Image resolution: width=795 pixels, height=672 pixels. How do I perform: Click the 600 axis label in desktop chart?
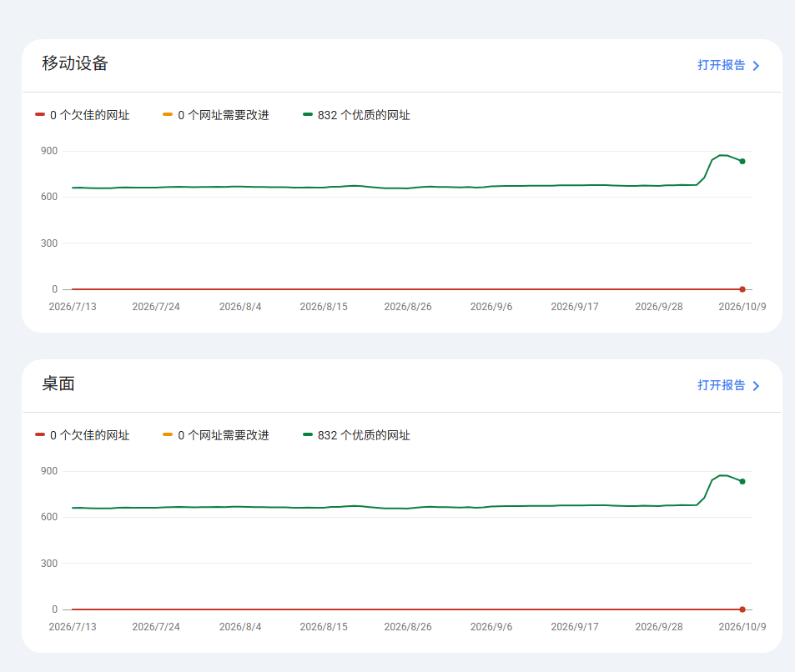(49, 517)
